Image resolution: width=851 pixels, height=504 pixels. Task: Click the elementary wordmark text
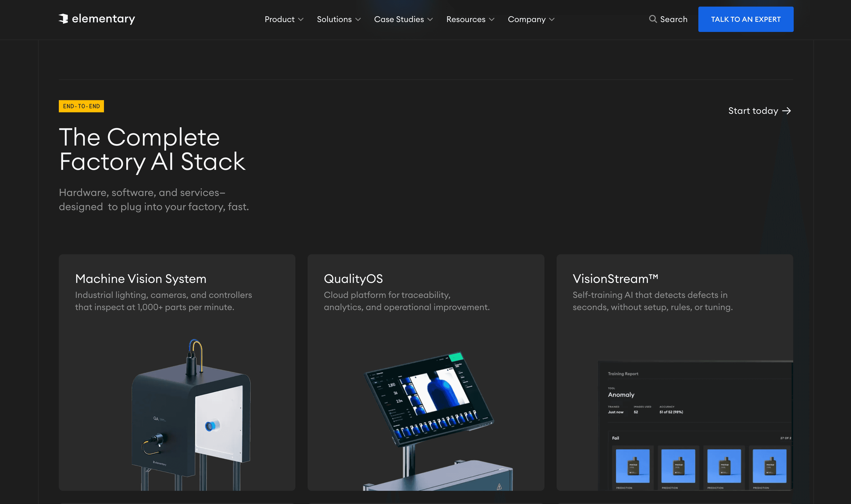pos(103,19)
